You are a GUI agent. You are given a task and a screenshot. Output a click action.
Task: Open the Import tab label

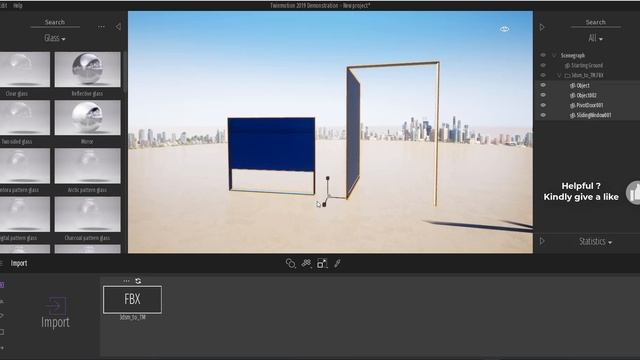tap(19, 263)
